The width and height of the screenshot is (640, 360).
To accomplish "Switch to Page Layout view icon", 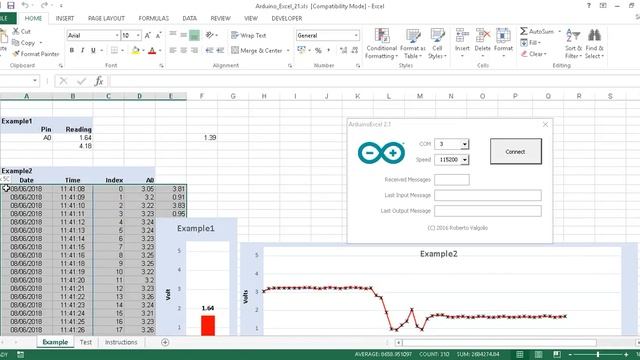I will [x=538, y=354].
